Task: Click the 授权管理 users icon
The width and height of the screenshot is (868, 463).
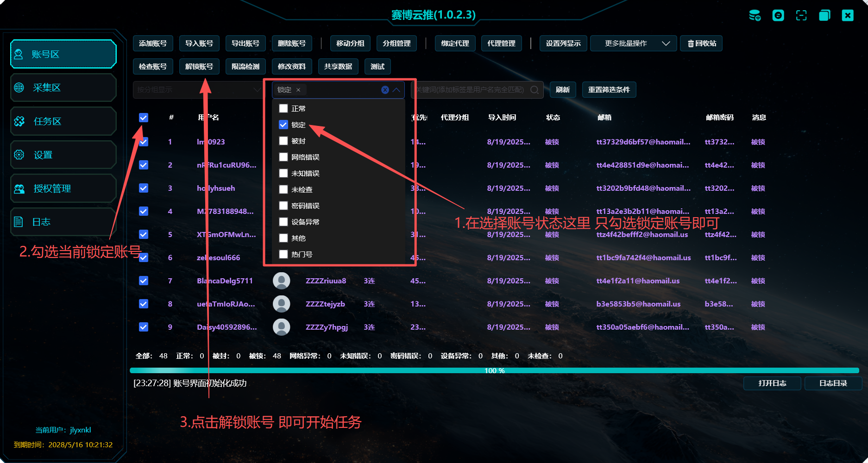Action: (x=19, y=188)
